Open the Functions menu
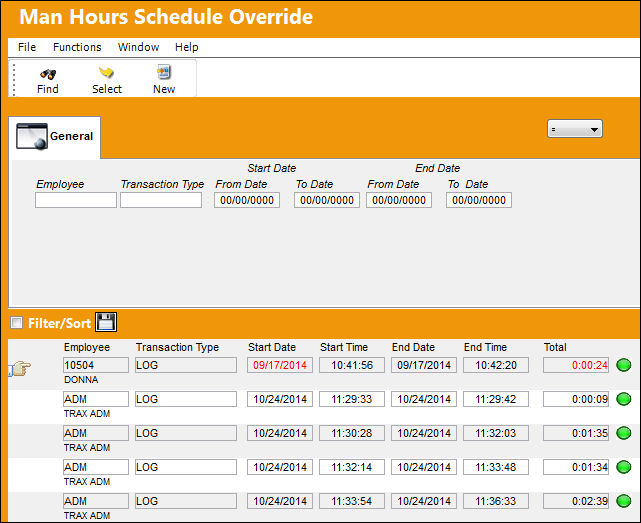Viewport: 641px width, 523px height. point(77,47)
